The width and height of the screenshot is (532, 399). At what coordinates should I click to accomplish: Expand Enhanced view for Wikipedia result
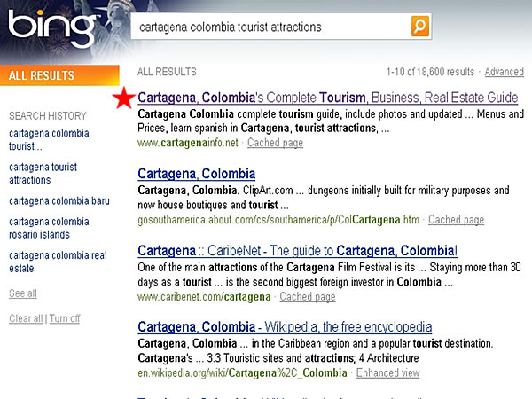[x=387, y=373]
